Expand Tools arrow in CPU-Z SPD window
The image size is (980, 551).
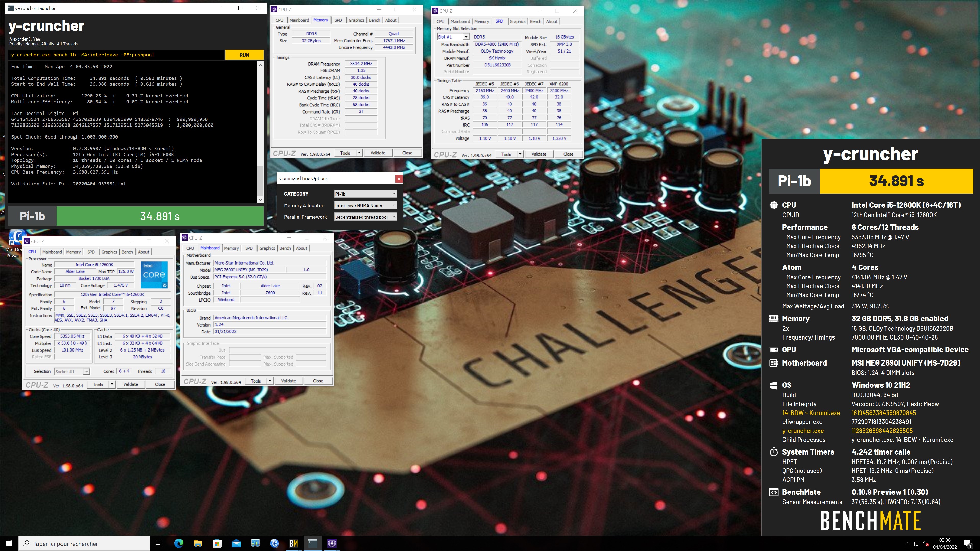pyautogui.click(x=520, y=154)
